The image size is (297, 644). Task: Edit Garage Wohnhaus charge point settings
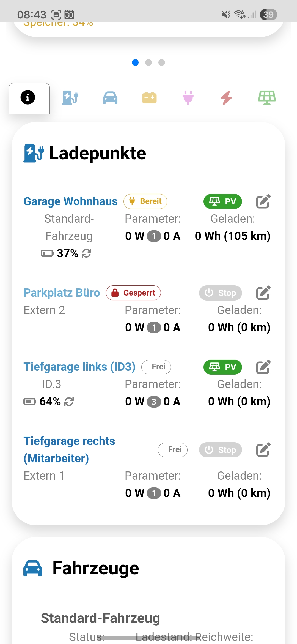[263, 201]
